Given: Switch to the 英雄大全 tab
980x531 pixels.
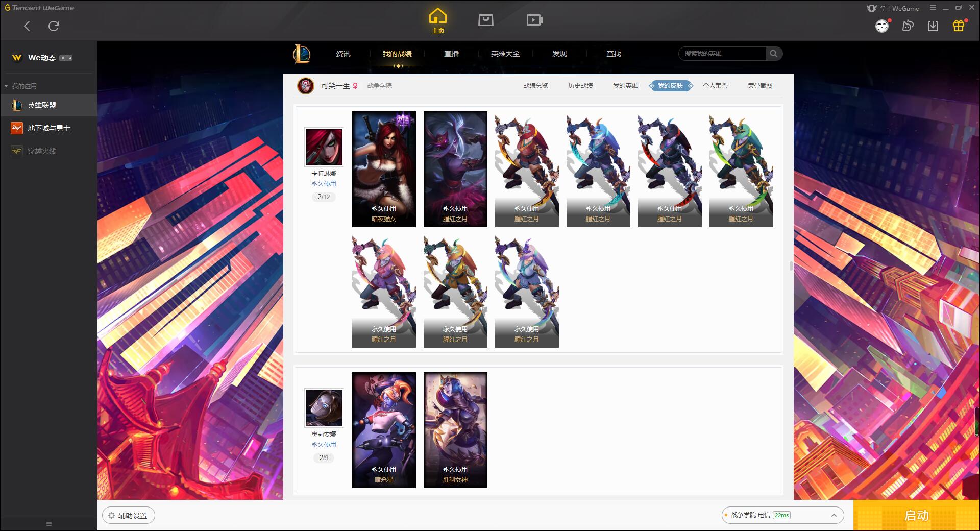Looking at the screenshot, I should (505, 54).
